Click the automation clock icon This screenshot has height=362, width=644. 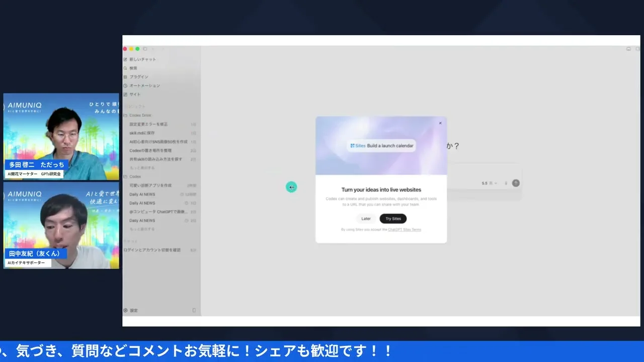(125, 85)
